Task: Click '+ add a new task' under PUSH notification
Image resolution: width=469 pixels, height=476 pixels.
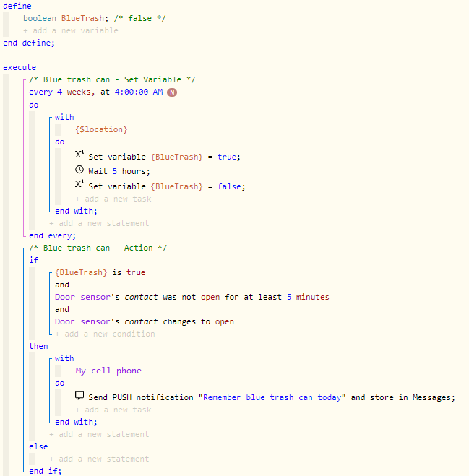Action: pyautogui.click(x=113, y=410)
